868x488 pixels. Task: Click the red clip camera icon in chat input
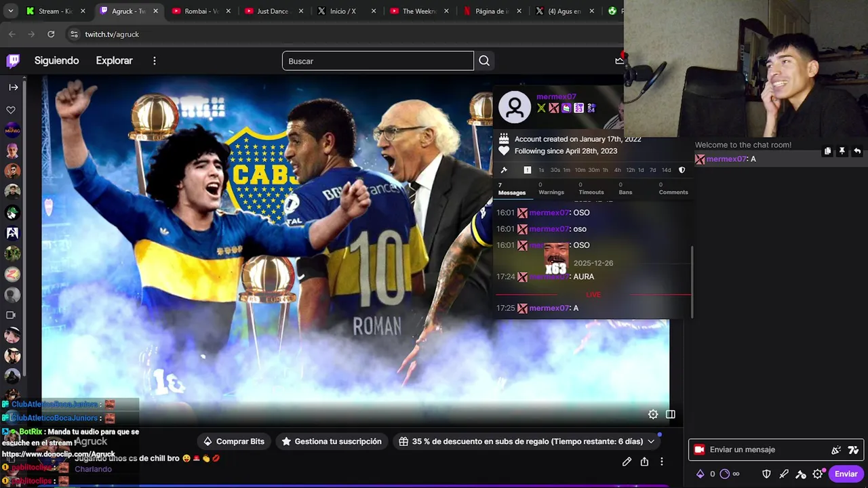[x=699, y=449]
